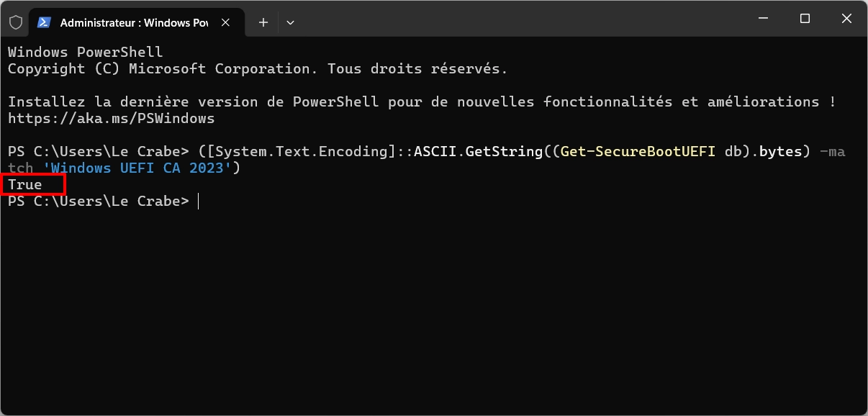Click the administrator shield icon in title bar
Viewport: 868px width, 416px height.
[15, 22]
